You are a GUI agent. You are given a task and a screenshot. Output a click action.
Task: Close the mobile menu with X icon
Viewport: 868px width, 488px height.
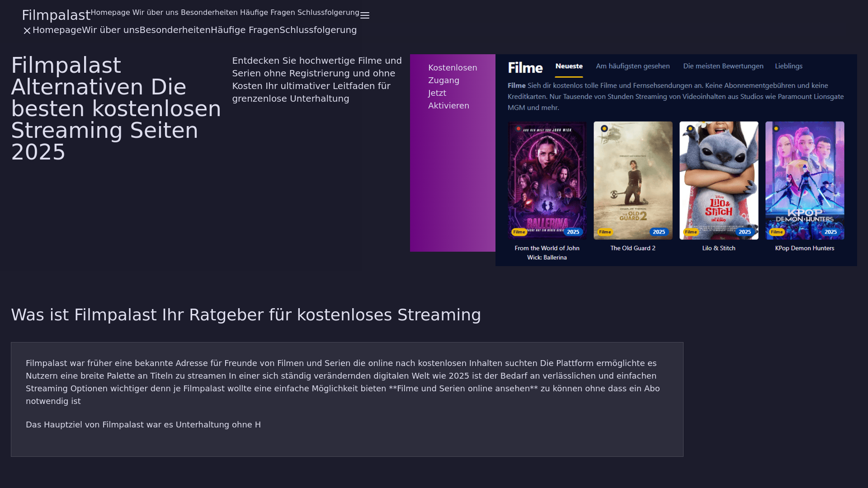(27, 31)
